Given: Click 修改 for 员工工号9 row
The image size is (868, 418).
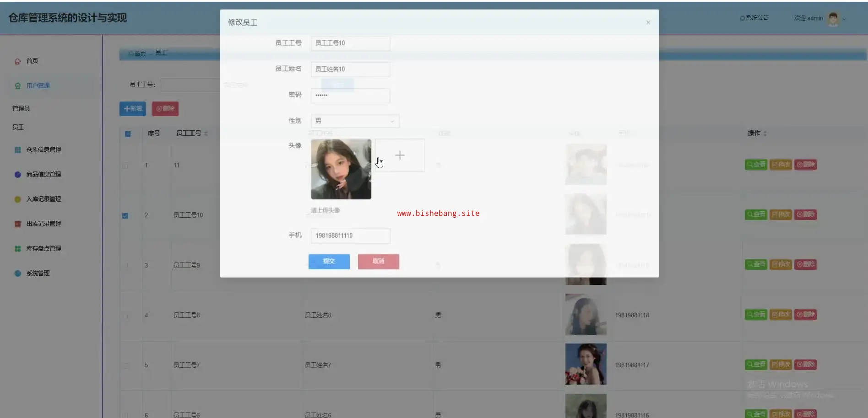Looking at the screenshot, I should 781,264.
